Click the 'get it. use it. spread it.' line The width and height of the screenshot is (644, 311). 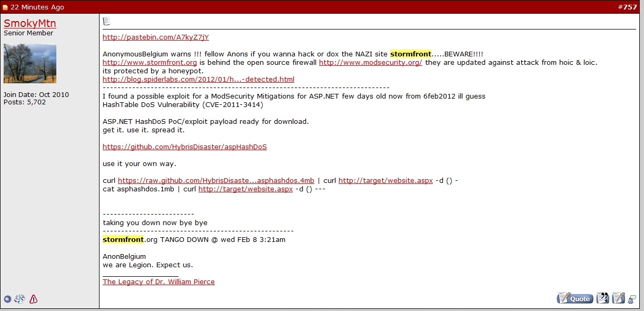pyautogui.click(x=144, y=130)
